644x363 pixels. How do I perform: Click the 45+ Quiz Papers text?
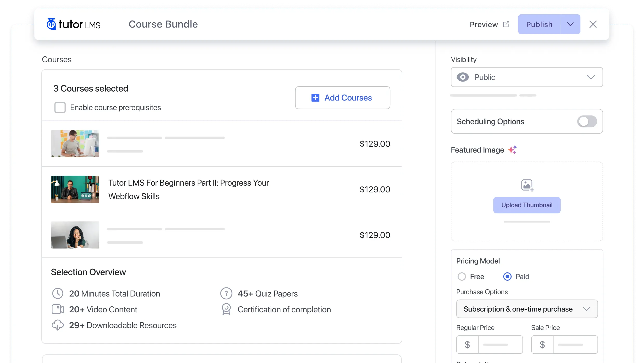coord(267,293)
